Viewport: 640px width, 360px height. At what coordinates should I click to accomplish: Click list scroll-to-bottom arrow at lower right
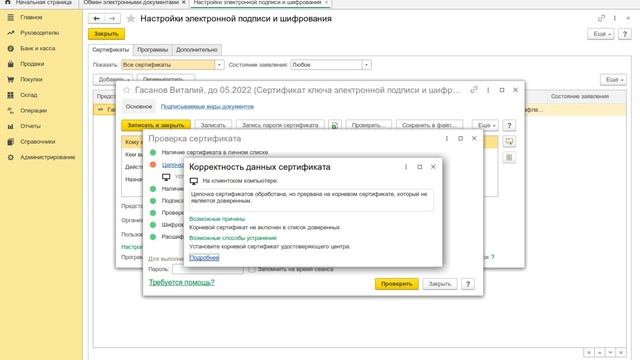pyautogui.click(x=620, y=352)
